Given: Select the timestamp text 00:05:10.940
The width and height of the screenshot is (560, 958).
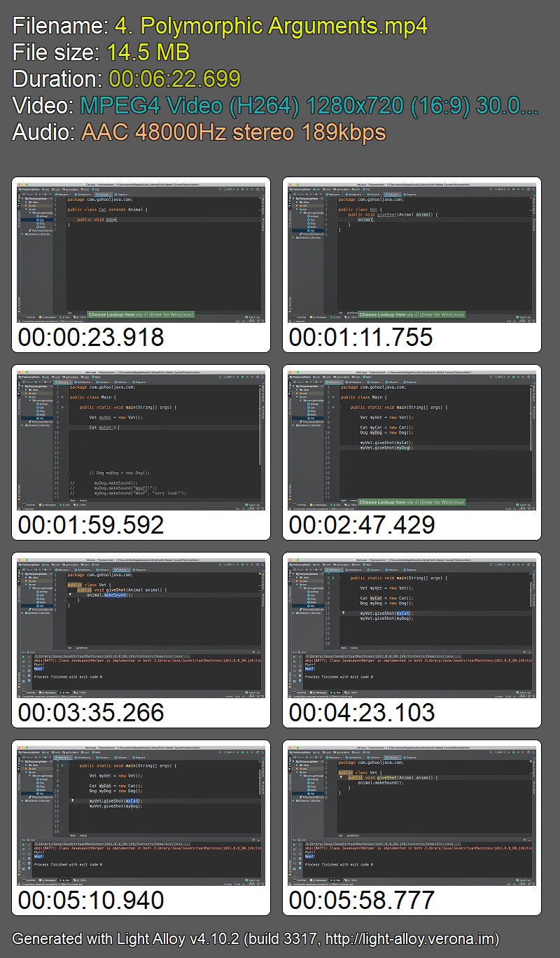Looking at the screenshot, I should (91, 901).
